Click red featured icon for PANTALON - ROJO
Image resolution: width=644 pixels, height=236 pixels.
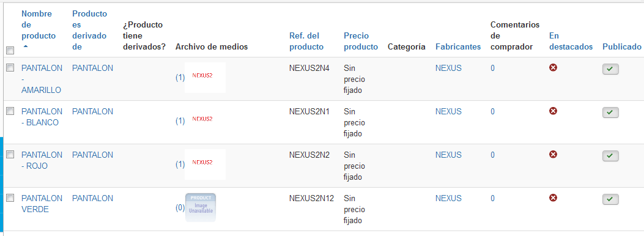point(553,154)
